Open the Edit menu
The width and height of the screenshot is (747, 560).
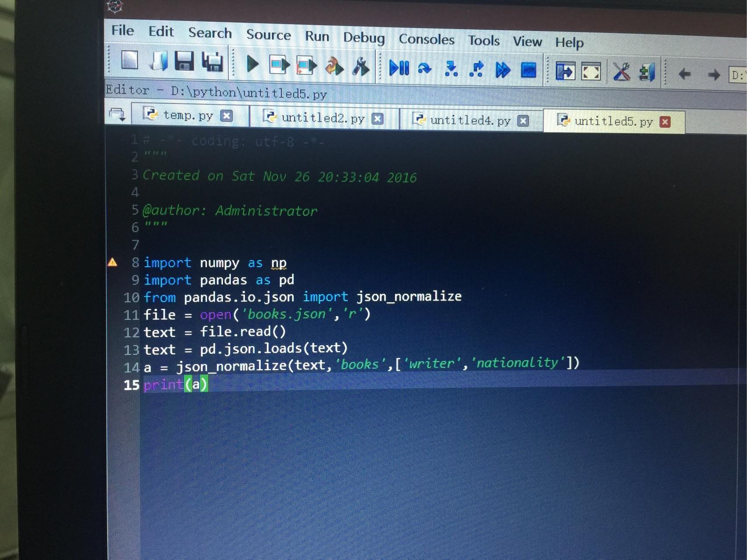(x=161, y=31)
